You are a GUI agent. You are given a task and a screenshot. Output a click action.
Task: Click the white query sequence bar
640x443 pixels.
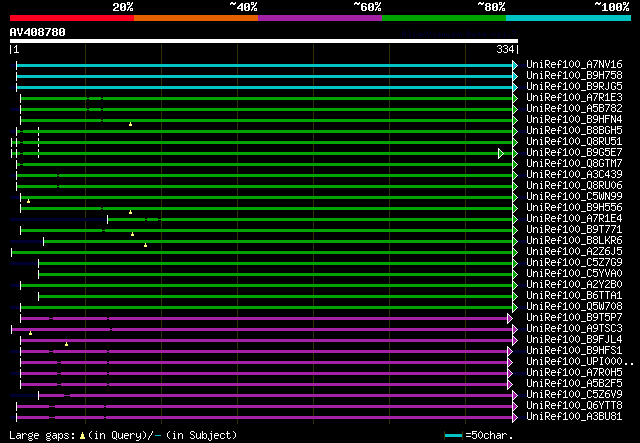tap(263, 41)
